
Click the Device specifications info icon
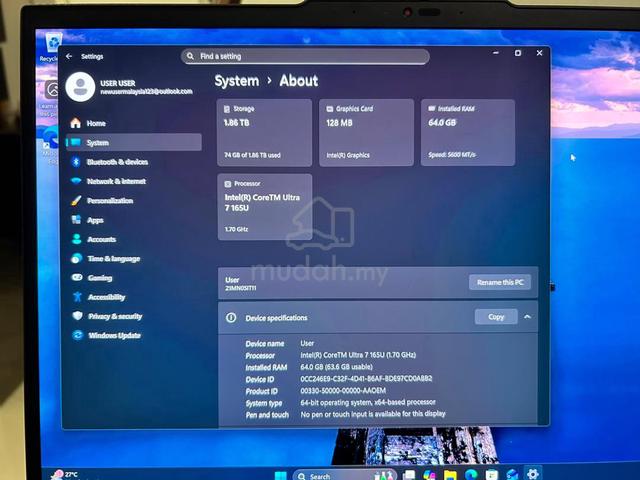[x=231, y=318]
